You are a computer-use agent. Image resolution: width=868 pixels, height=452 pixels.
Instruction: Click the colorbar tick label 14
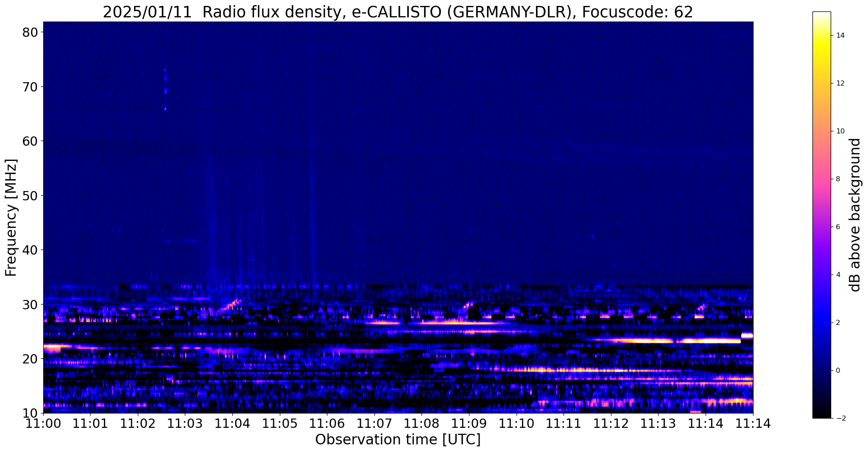point(840,36)
